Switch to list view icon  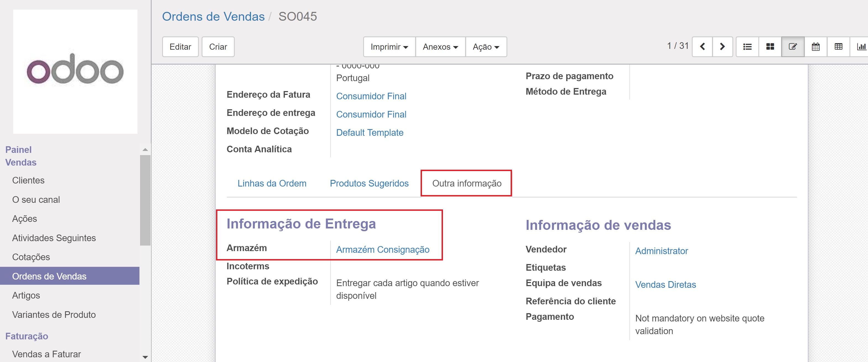(x=747, y=46)
